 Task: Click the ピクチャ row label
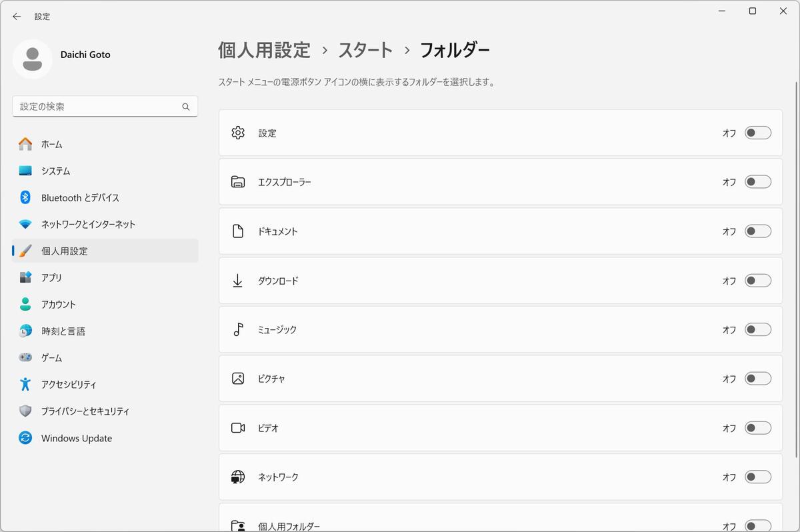click(x=272, y=379)
